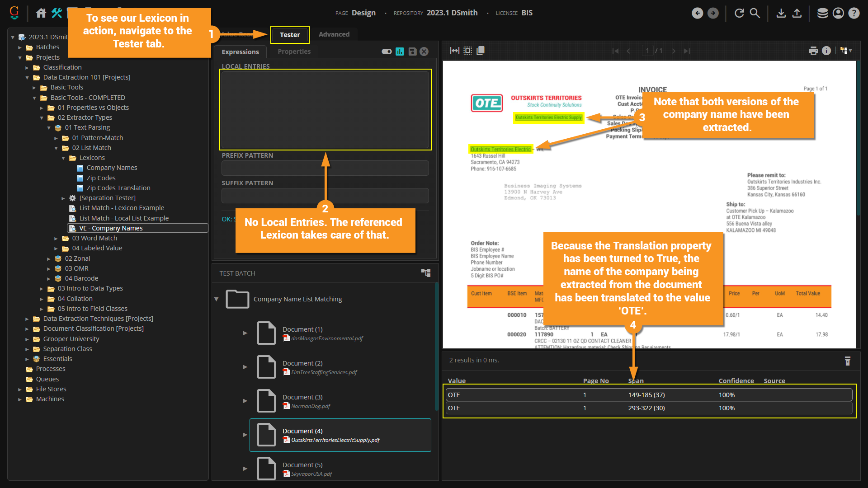
Task: Click the fit-width icon in the viewer toolbar
Action: tap(455, 51)
